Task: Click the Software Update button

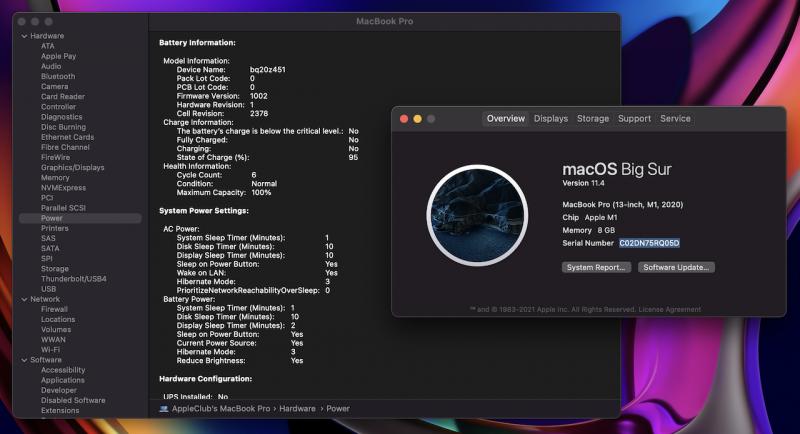Action: [x=676, y=267]
